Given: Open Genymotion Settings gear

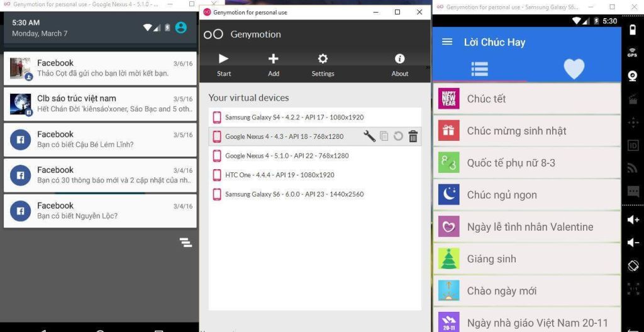Looking at the screenshot, I should pyautogui.click(x=323, y=58).
